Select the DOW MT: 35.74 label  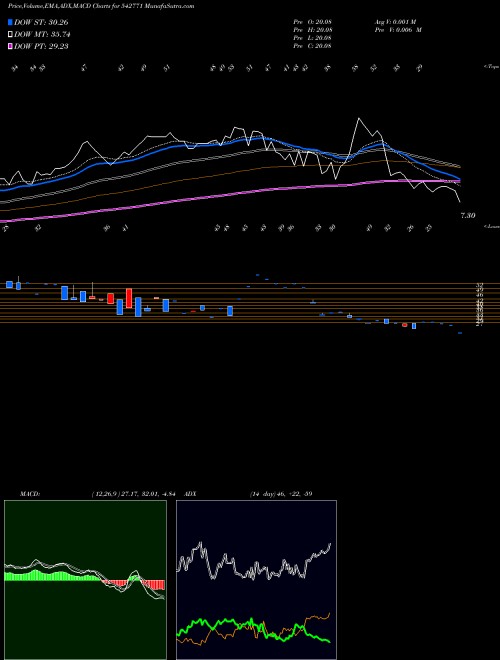click(42, 35)
